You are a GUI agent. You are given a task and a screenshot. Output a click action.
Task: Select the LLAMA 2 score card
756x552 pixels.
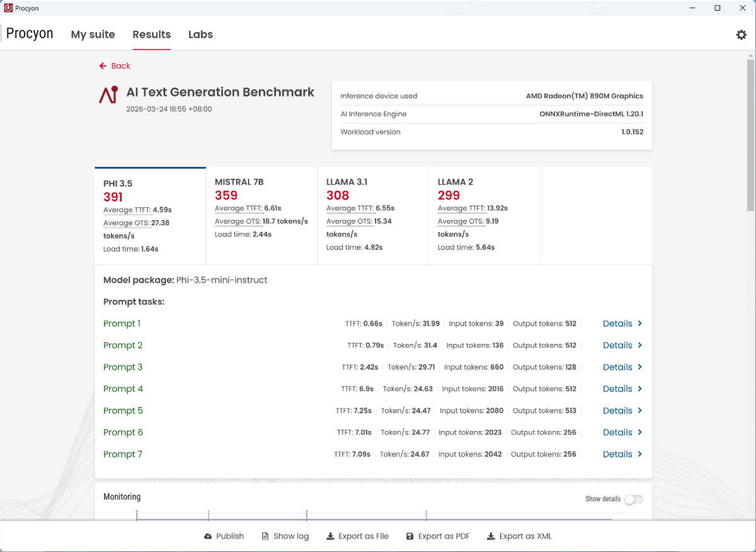click(x=484, y=214)
